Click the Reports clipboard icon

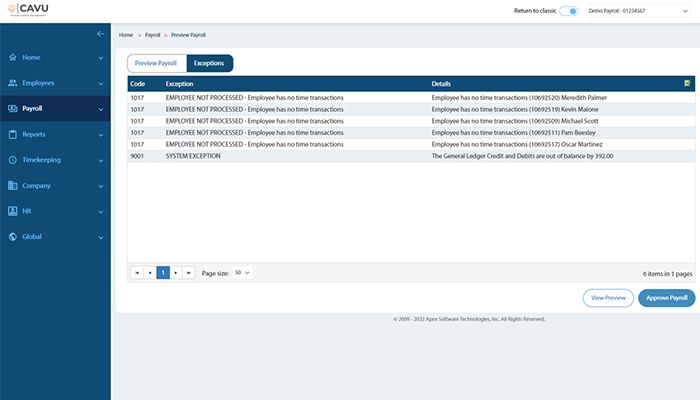12,134
